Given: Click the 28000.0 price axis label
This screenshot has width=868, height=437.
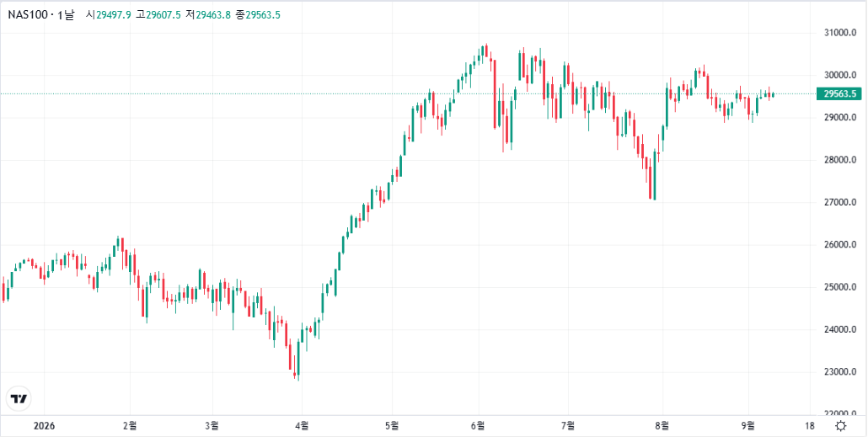Looking at the screenshot, I should click(x=839, y=161).
